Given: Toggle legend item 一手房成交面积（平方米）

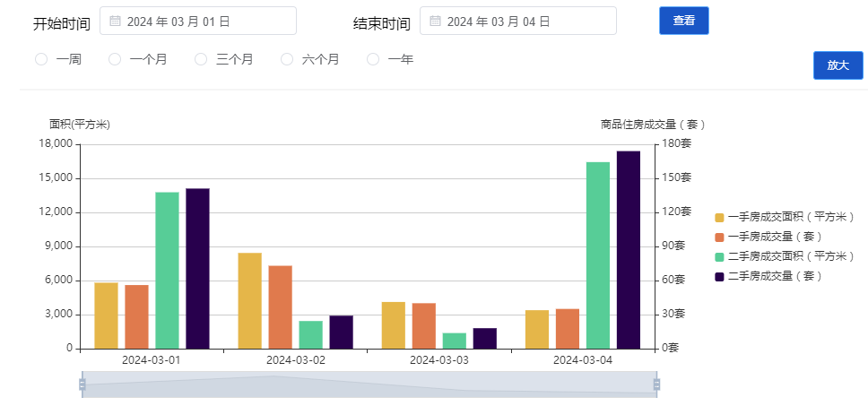Looking at the screenshot, I should pyautogui.click(x=785, y=217).
